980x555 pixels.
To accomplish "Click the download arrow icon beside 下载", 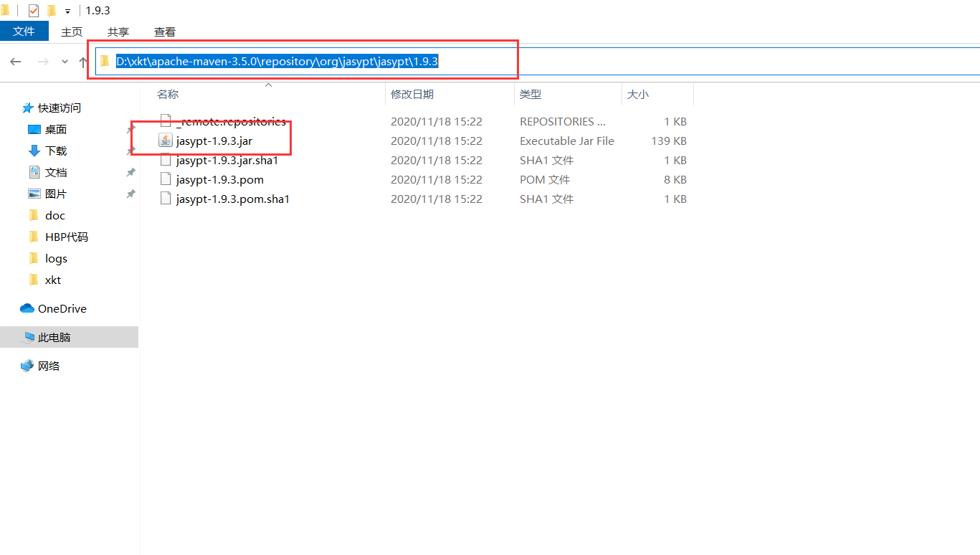I will (34, 151).
